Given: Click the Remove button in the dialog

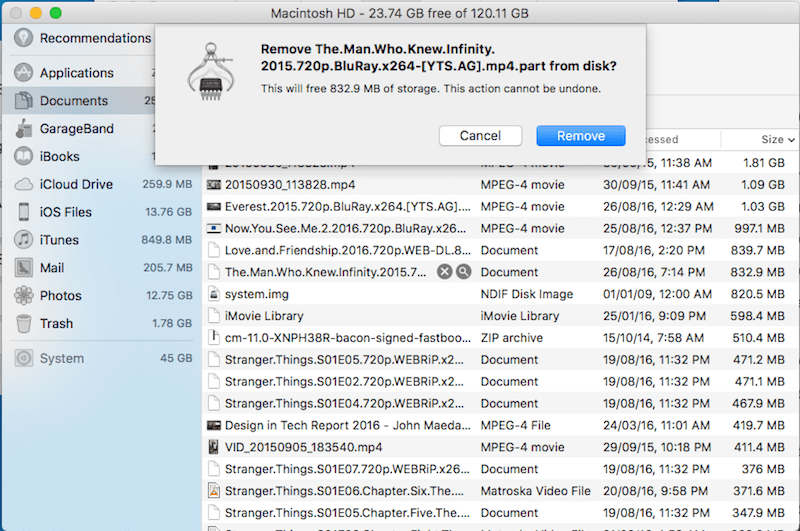Looking at the screenshot, I should [580, 136].
